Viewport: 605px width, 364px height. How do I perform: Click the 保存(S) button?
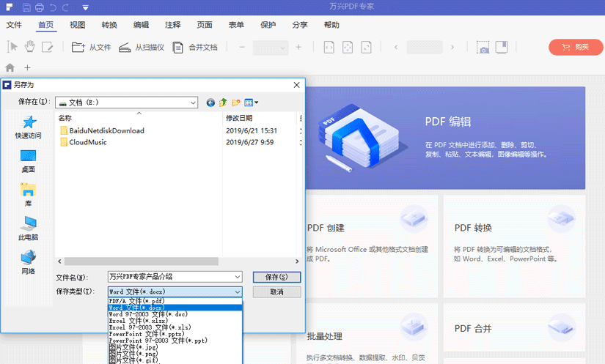pyautogui.click(x=276, y=277)
